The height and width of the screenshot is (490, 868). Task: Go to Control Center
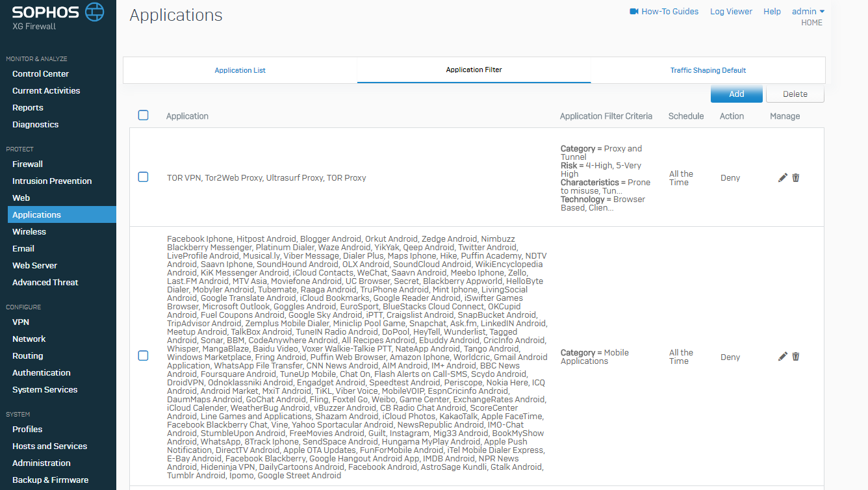click(40, 74)
